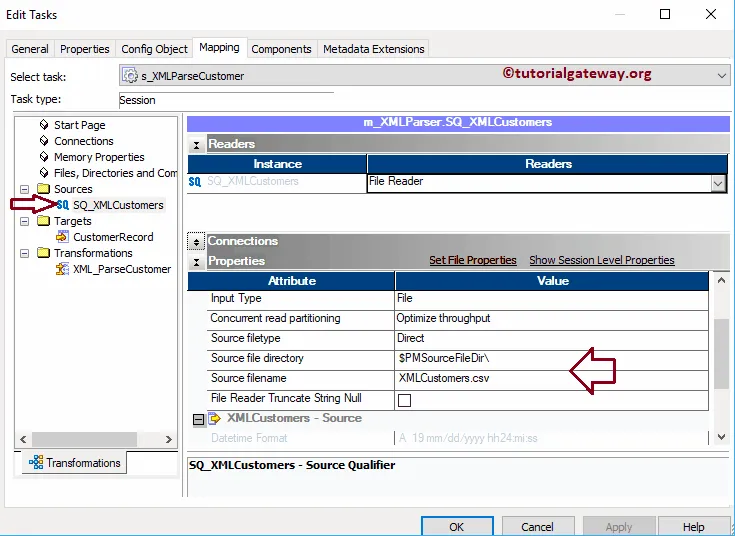Screen dimensions: 735x536
Task: Open Files, Directories and Commands tree item
Action: [x=115, y=173]
